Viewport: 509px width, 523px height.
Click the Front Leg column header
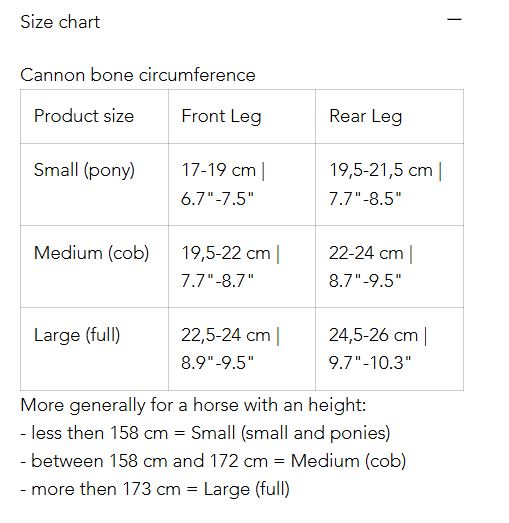pos(242,116)
